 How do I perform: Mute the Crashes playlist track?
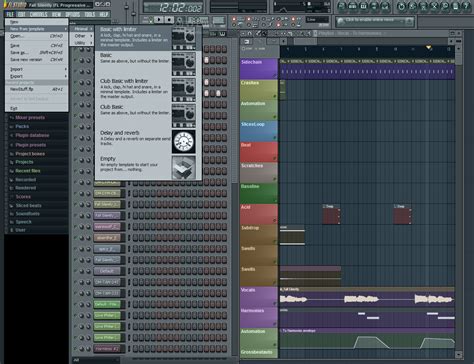pos(275,96)
